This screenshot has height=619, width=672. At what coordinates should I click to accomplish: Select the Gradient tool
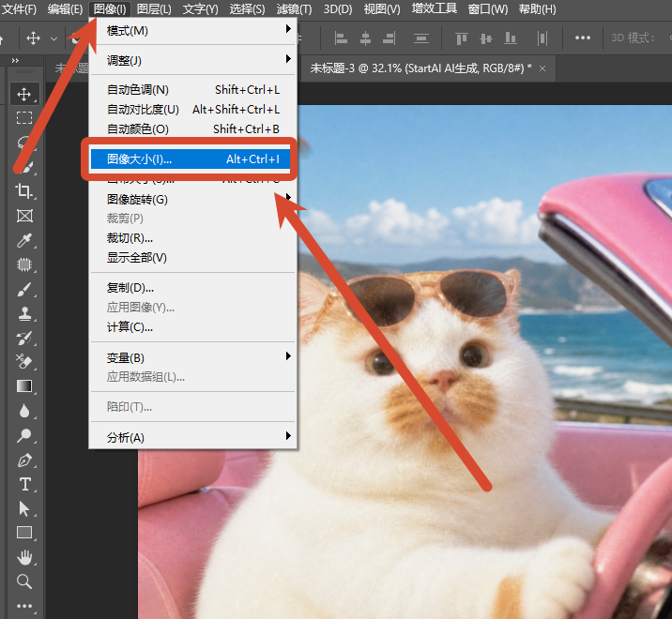tap(24, 386)
